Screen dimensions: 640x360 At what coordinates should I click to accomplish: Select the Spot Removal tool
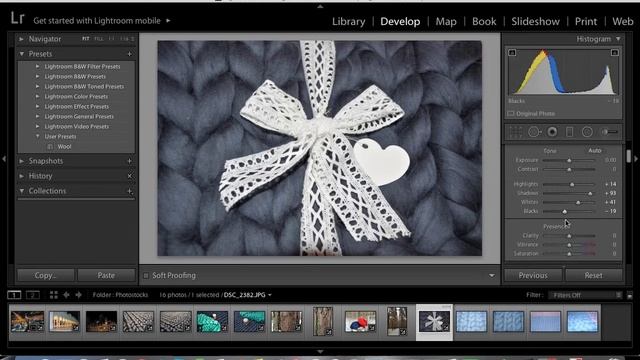pos(534,132)
